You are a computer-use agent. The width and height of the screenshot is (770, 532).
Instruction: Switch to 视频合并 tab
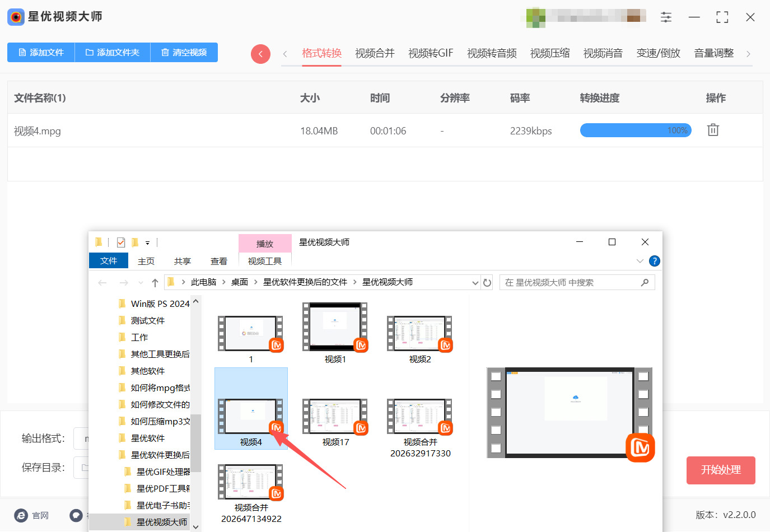[375, 53]
